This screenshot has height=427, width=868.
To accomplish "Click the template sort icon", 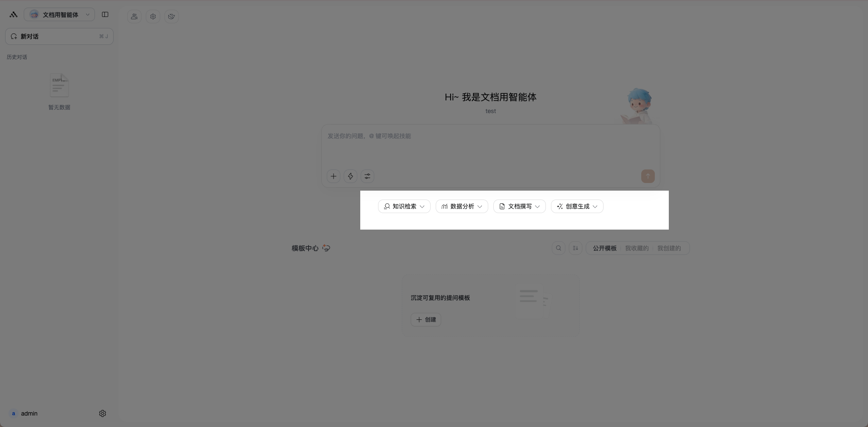I will click(576, 248).
